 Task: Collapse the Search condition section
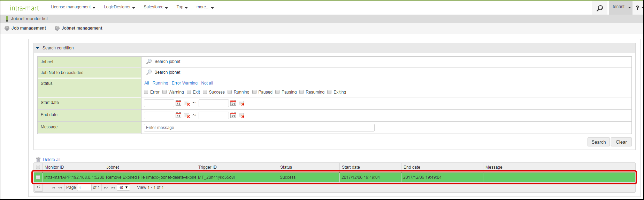coord(38,48)
